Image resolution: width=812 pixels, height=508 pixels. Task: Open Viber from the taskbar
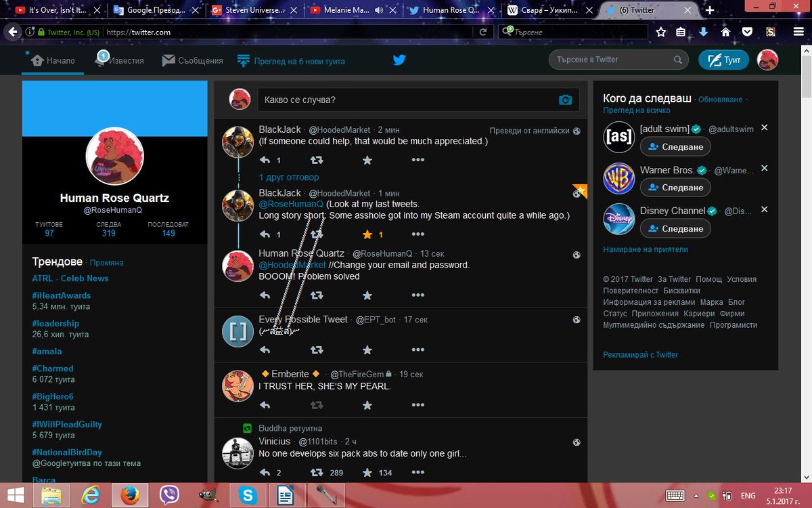168,495
